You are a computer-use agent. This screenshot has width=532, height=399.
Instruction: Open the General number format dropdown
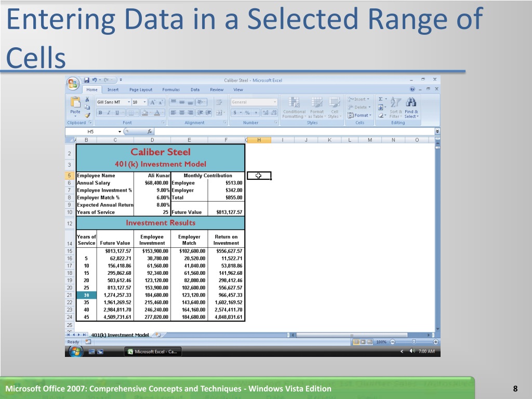click(275, 102)
